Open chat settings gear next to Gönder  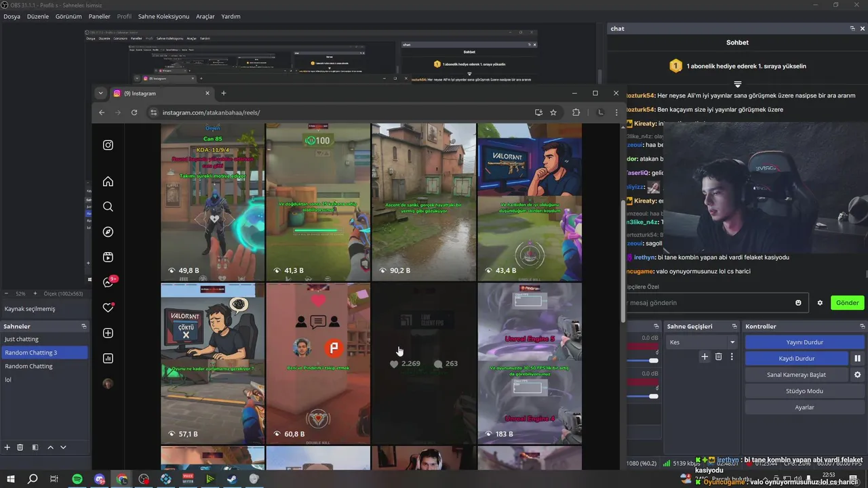click(820, 303)
